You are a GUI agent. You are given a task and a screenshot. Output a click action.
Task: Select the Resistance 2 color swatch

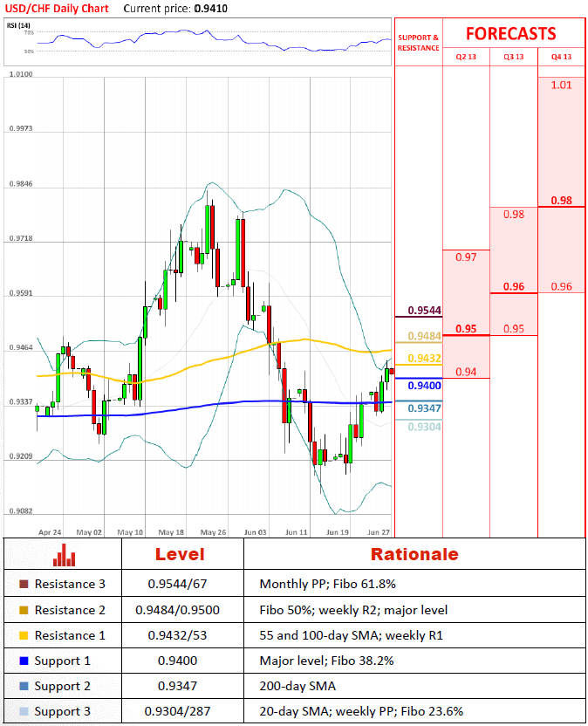point(24,610)
